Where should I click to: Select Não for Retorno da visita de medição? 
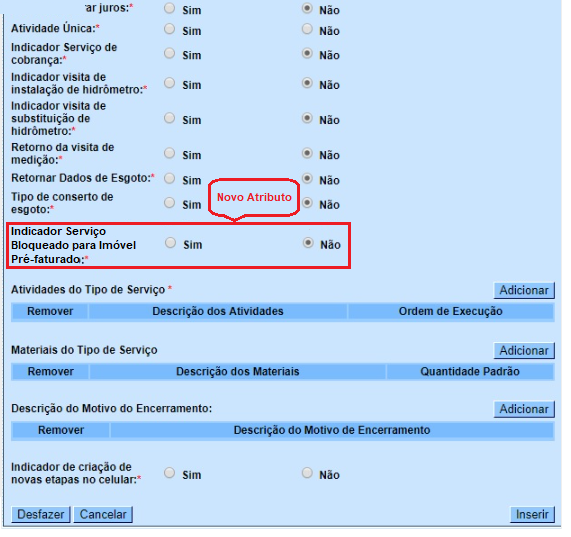tap(307, 153)
